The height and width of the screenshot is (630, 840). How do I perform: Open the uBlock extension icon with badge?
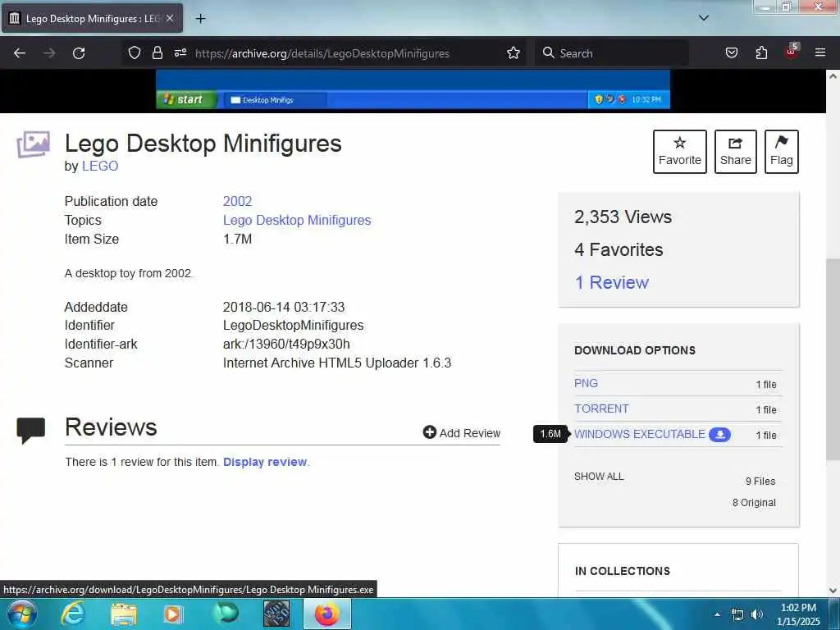coord(792,52)
